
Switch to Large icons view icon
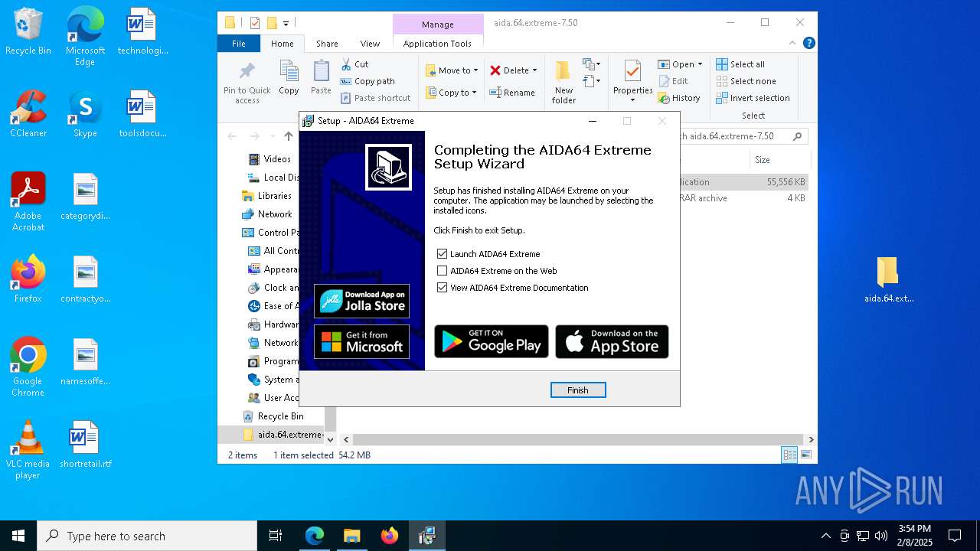click(x=805, y=455)
